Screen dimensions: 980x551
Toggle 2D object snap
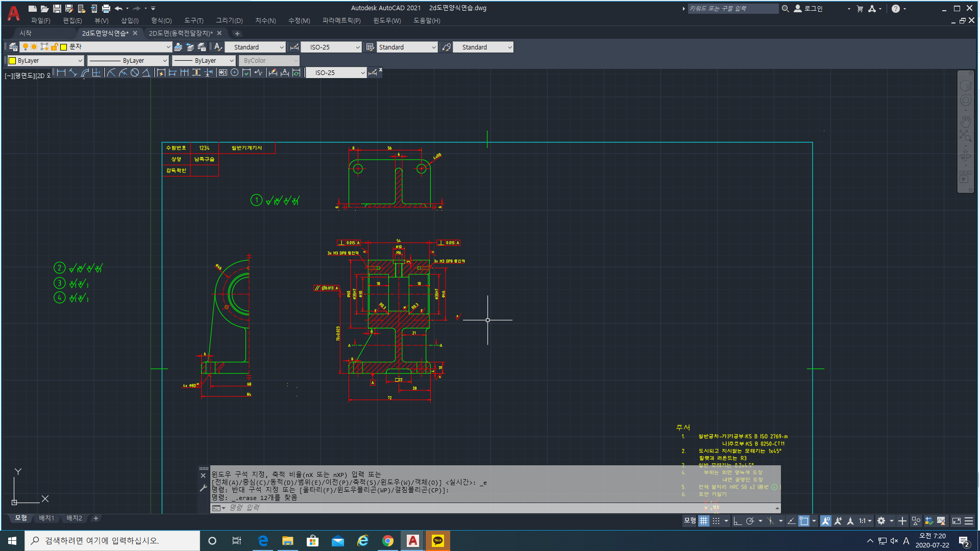804,521
